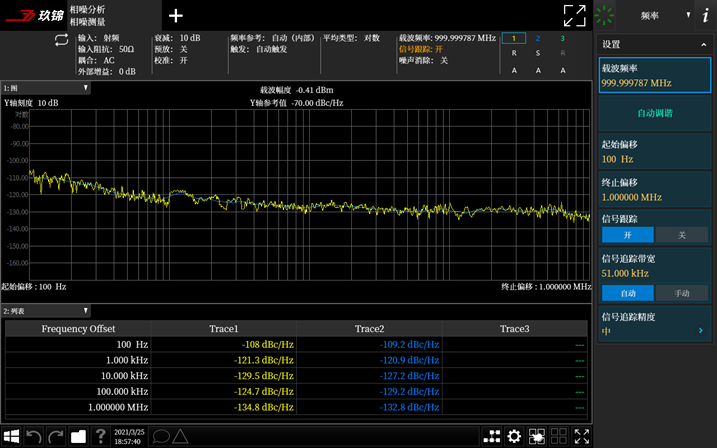The image size is (717, 448).
Task: Collapse the 设置 section
Action: click(x=704, y=44)
